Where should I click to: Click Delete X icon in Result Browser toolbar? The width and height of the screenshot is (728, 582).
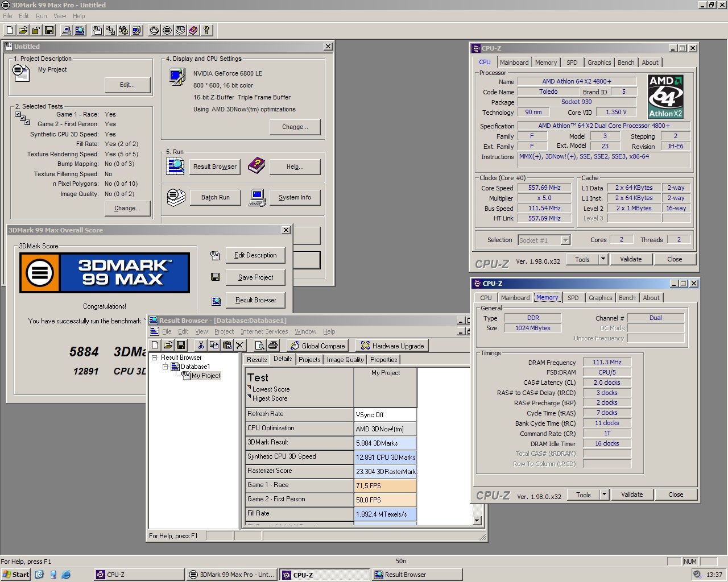click(x=240, y=345)
